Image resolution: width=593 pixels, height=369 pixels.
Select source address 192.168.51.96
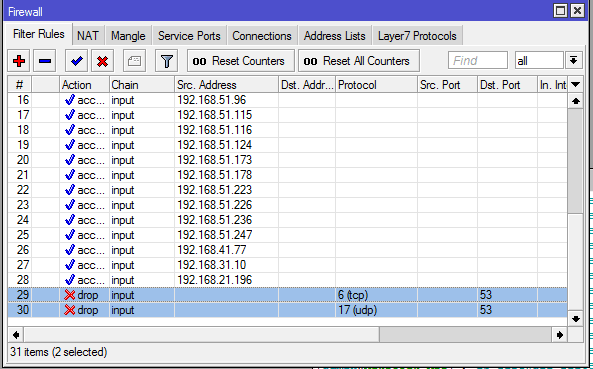[212, 100]
